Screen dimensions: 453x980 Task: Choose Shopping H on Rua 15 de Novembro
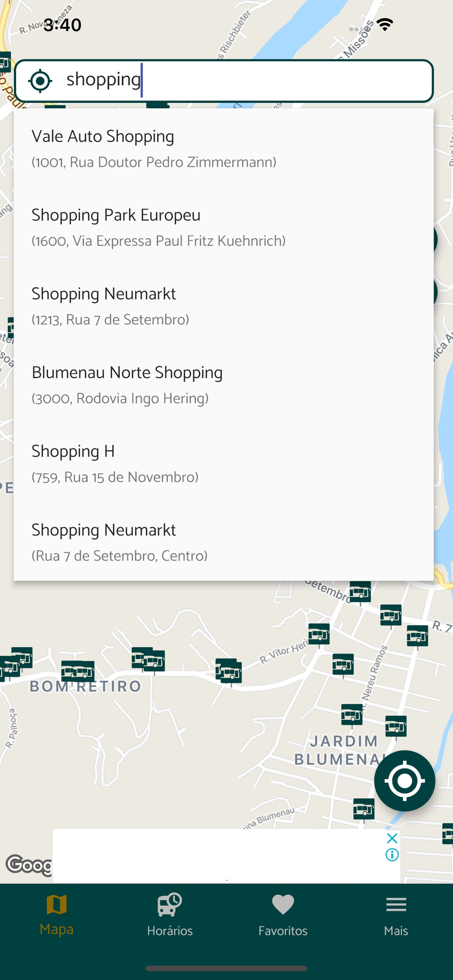click(224, 463)
